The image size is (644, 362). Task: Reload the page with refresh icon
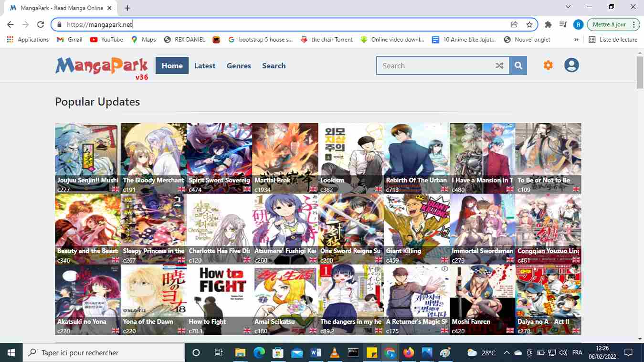coord(41,24)
